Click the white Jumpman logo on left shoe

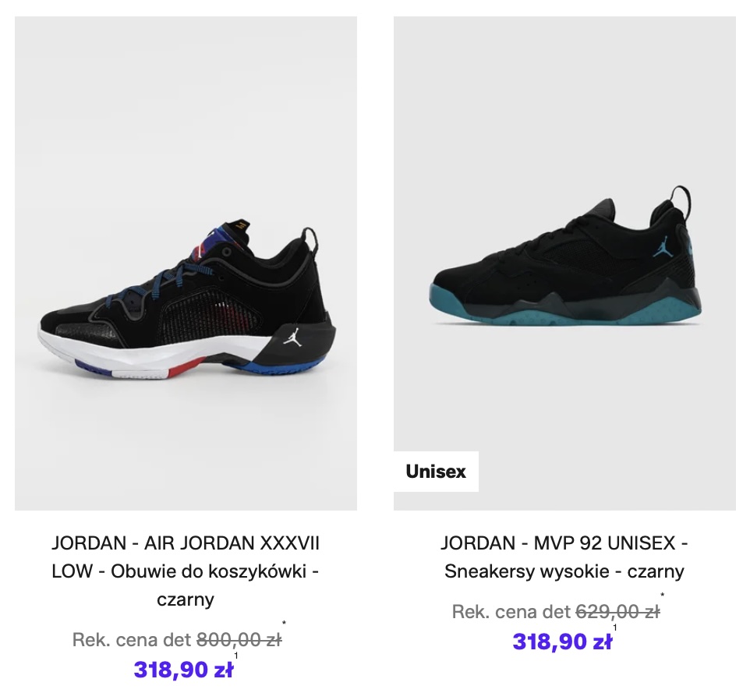coord(292,338)
